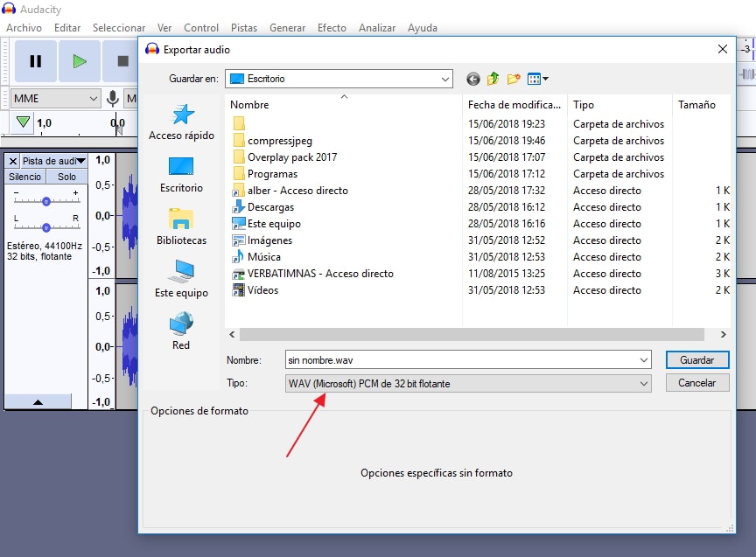The width and height of the screenshot is (756, 557).
Task: Select the VERBATIMNAS shortcut icon
Action: [239, 274]
